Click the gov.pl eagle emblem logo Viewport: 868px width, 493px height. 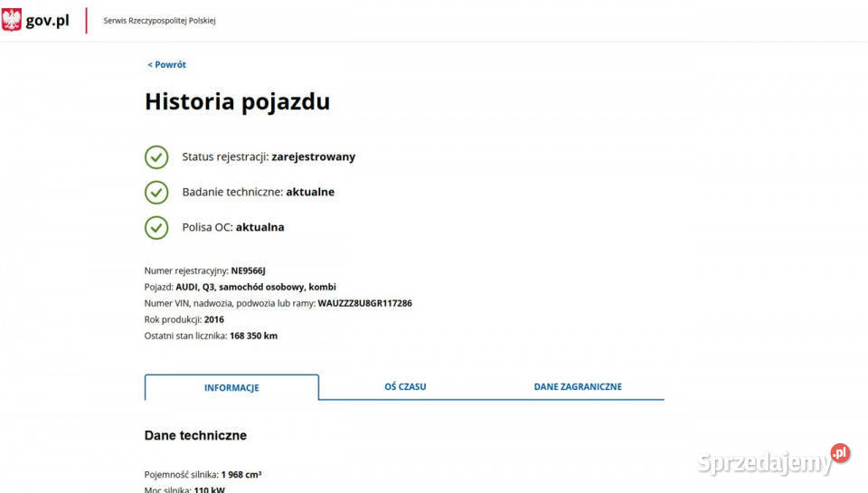[x=11, y=20]
